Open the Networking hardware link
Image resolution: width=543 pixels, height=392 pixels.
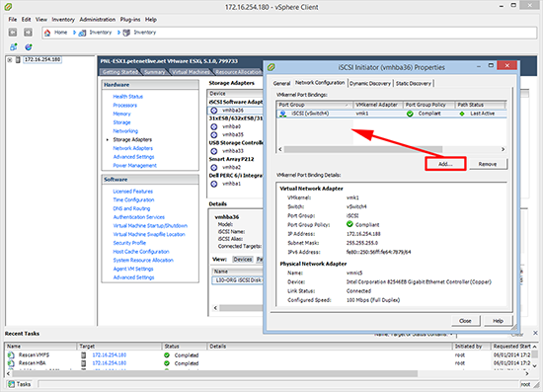tap(125, 131)
